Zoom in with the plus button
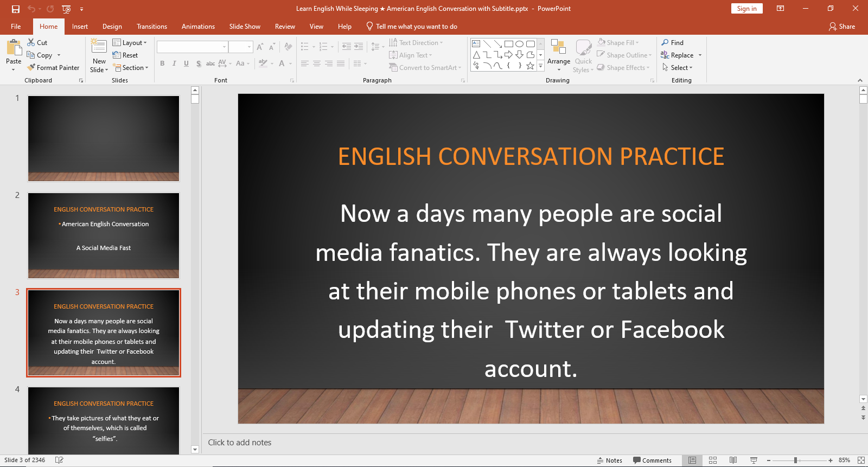This screenshot has width=868, height=467. (x=831, y=460)
